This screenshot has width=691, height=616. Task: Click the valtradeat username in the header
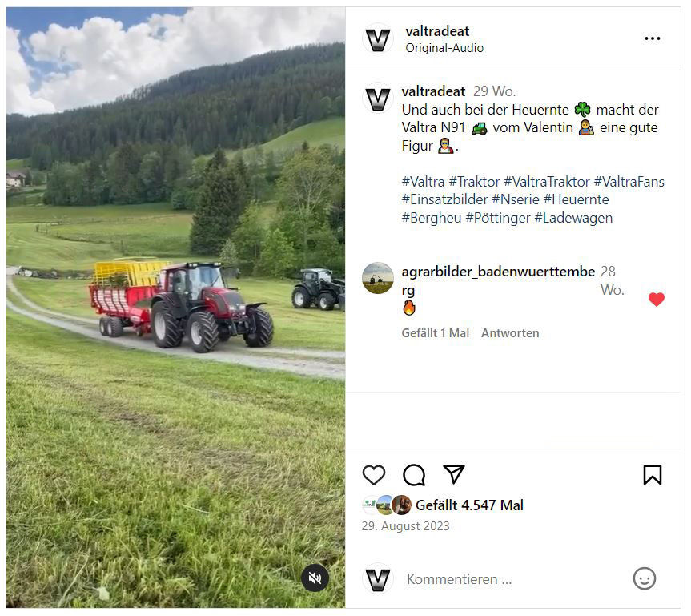(437, 31)
